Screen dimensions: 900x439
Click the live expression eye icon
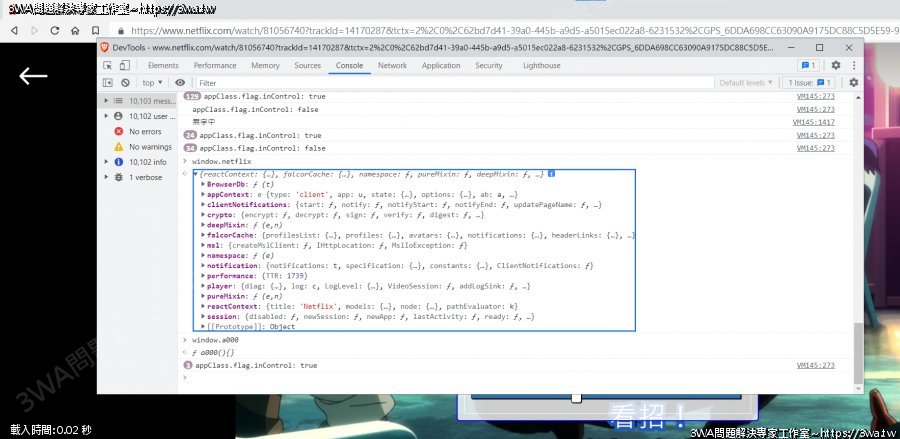180,83
